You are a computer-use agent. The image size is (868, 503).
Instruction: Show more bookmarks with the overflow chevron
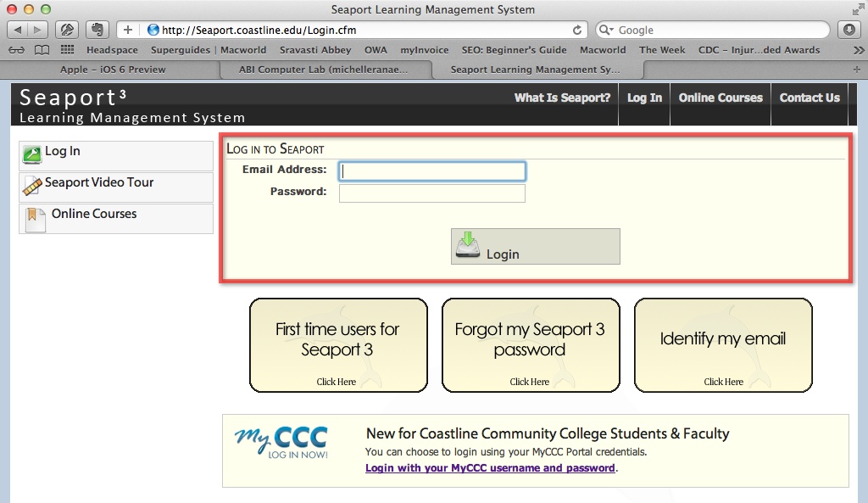[859, 50]
